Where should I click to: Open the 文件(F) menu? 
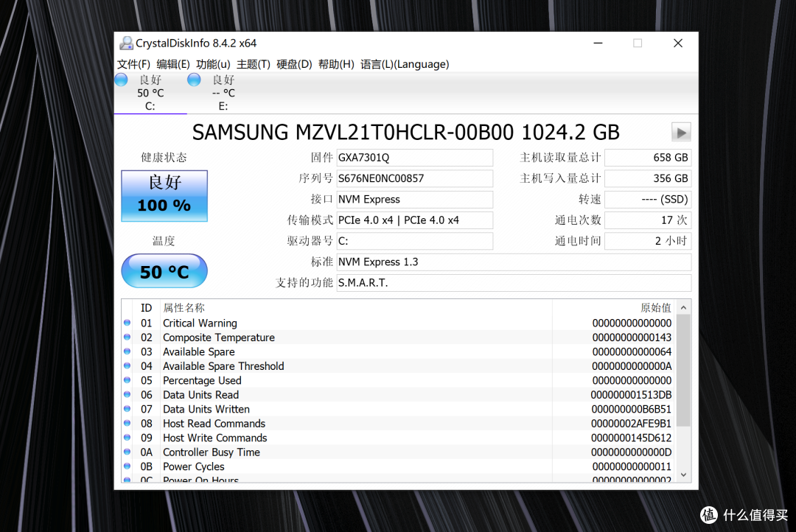click(x=133, y=64)
